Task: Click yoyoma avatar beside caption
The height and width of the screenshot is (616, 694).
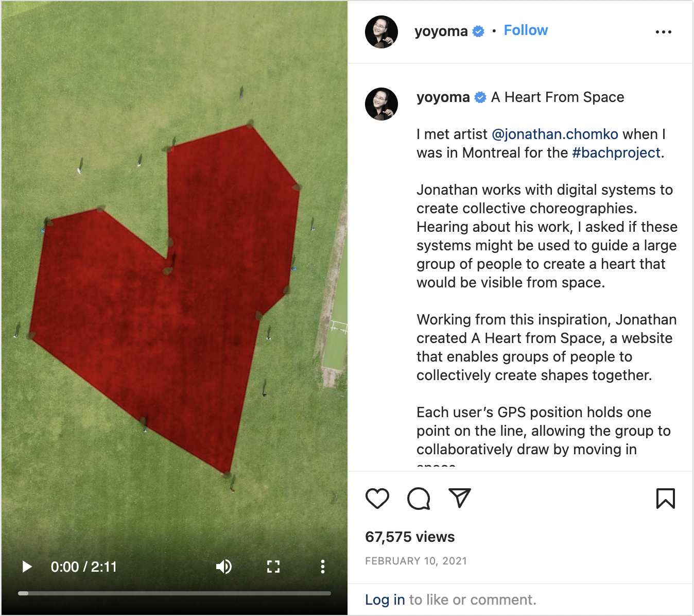Action: (381, 104)
